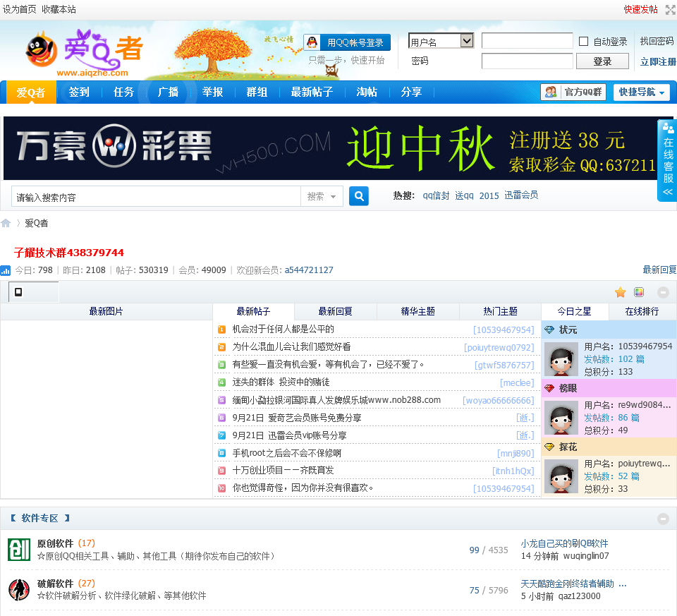677x616 pixels.
Task: Toggle the 自动登录 checkbox
Action: [x=583, y=42]
